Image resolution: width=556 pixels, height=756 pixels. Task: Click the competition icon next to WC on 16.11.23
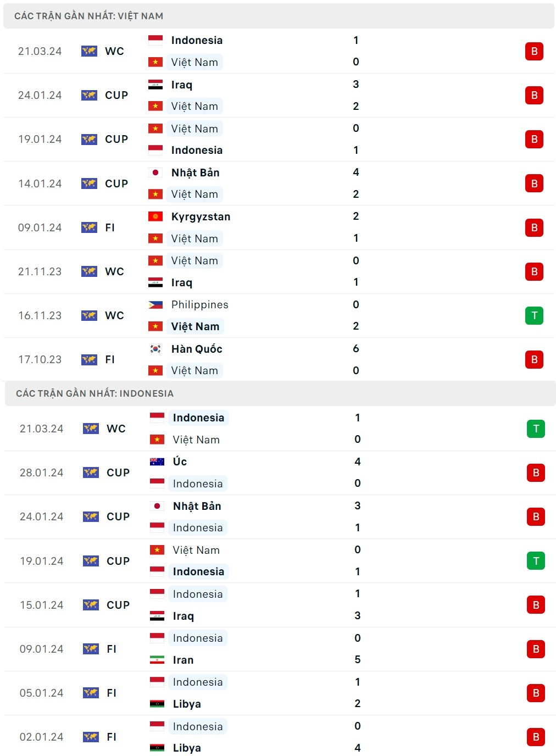(x=89, y=315)
